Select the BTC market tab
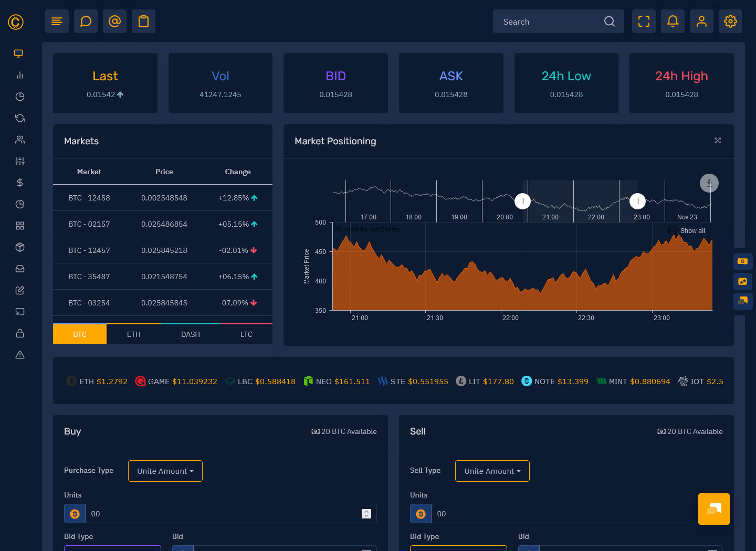The height and width of the screenshot is (551, 756). tap(80, 334)
